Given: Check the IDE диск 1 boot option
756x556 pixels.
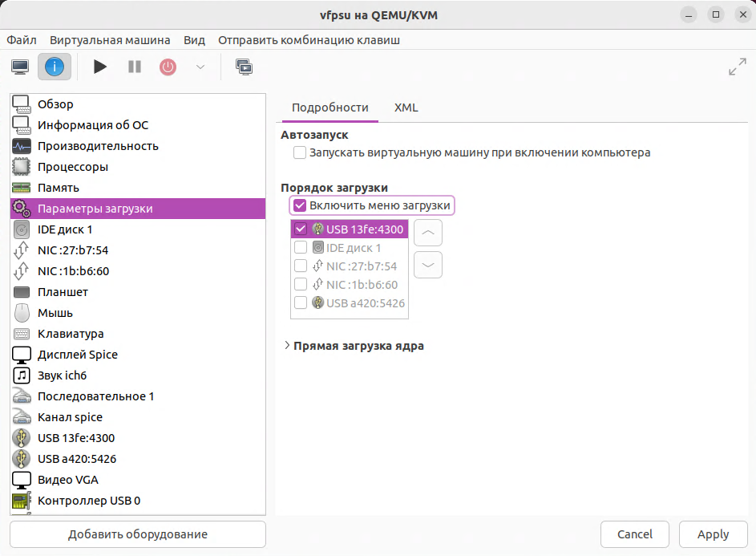Looking at the screenshot, I should [x=301, y=248].
